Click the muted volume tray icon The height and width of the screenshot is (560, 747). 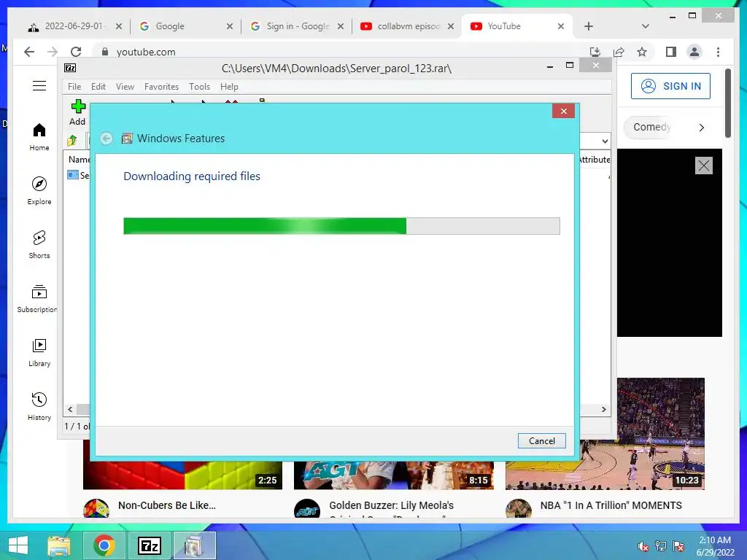[643, 546]
